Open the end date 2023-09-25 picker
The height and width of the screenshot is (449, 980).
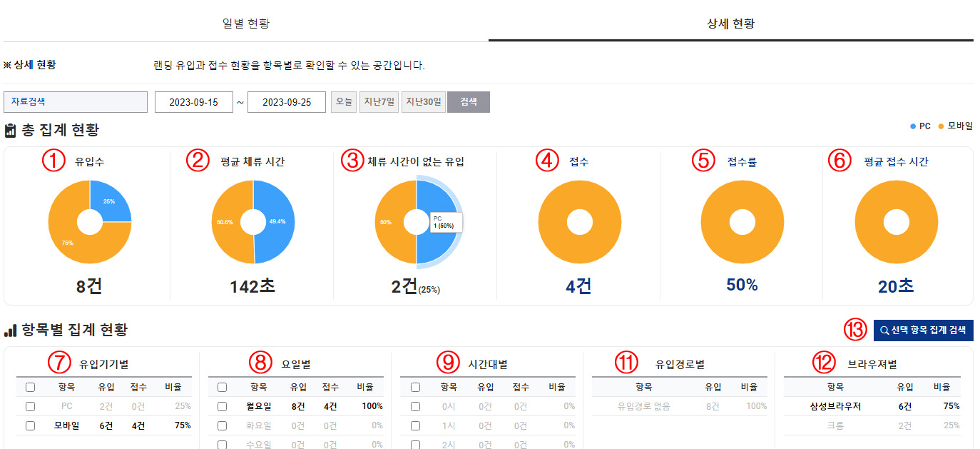(x=286, y=102)
